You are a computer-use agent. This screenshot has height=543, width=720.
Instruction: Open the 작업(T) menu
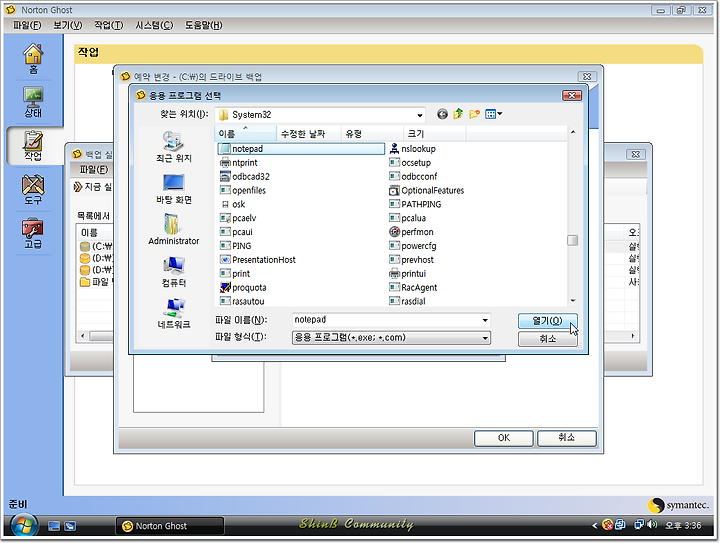point(108,25)
